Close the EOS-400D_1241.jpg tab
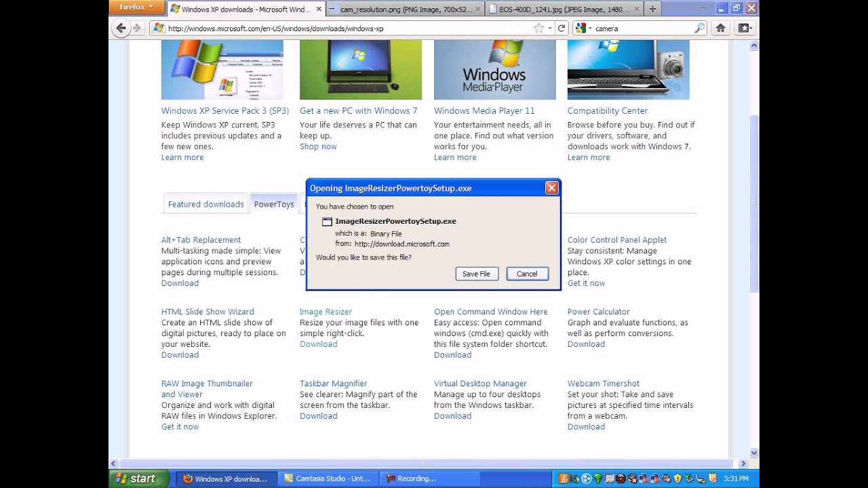Viewport: 868px width, 488px height. click(x=637, y=9)
